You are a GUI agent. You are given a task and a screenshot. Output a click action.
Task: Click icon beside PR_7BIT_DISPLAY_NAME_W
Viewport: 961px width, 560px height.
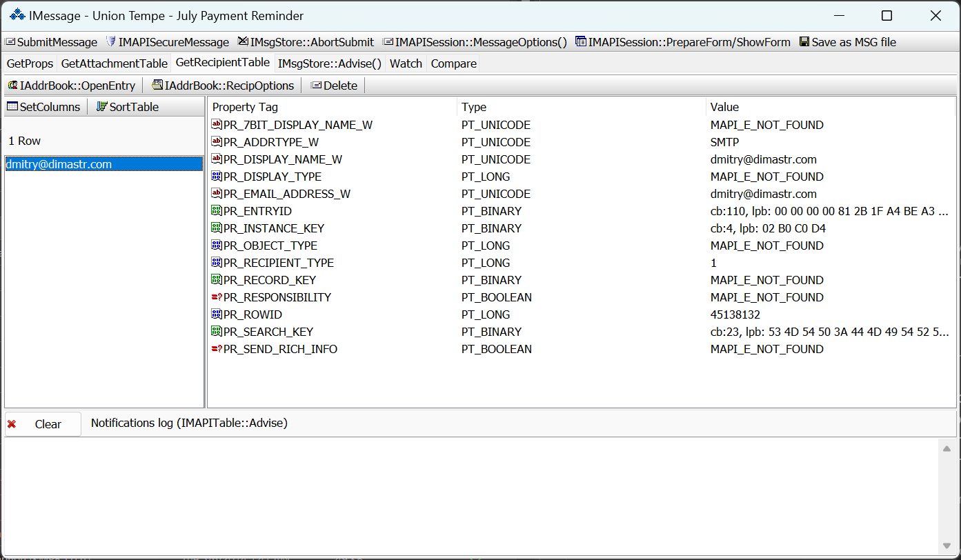[217, 125]
